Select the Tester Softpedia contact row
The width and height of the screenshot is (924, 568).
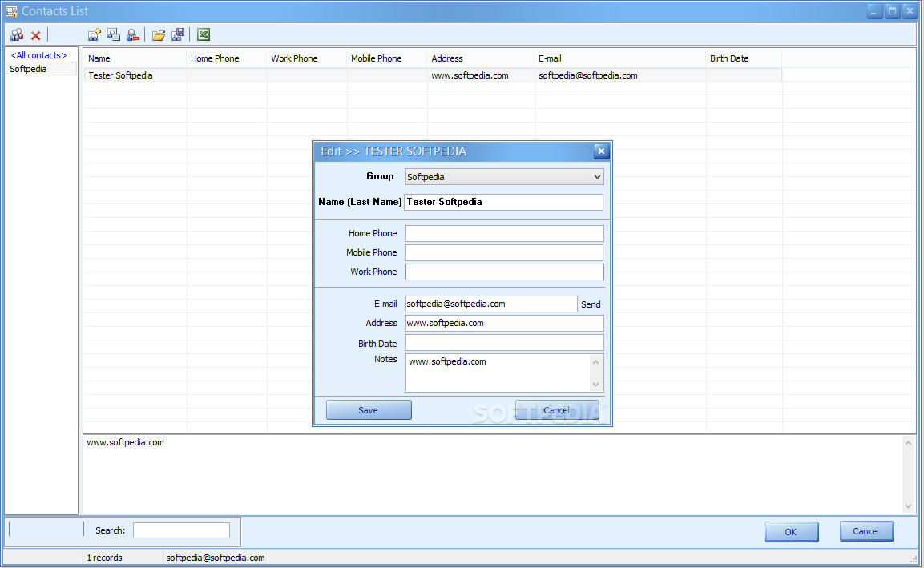click(x=433, y=75)
